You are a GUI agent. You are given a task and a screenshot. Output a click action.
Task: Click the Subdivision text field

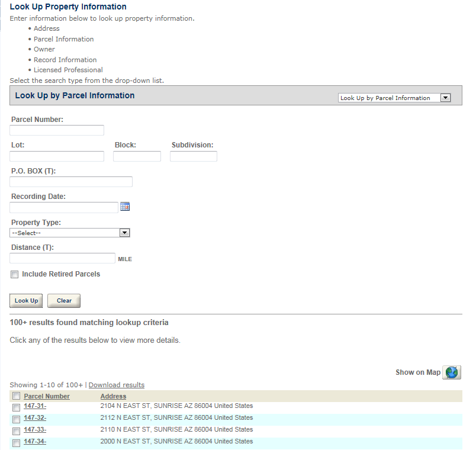(194, 156)
